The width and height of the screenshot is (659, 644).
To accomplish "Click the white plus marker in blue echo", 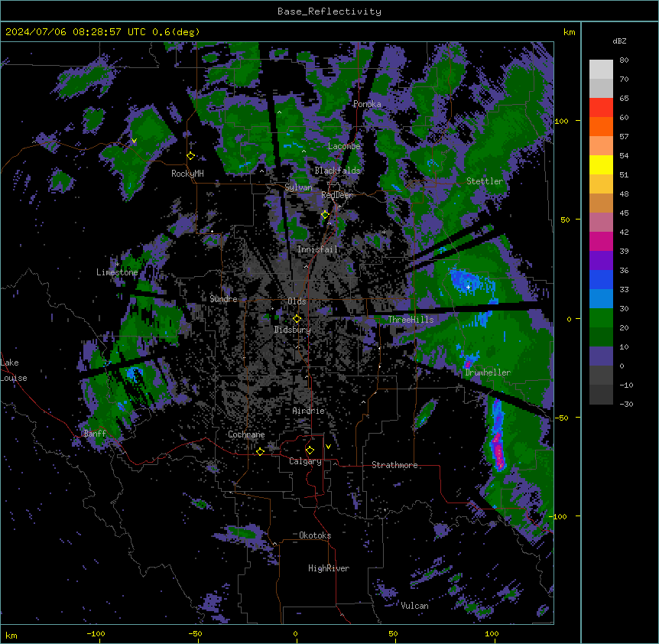I will tap(468, 287).
